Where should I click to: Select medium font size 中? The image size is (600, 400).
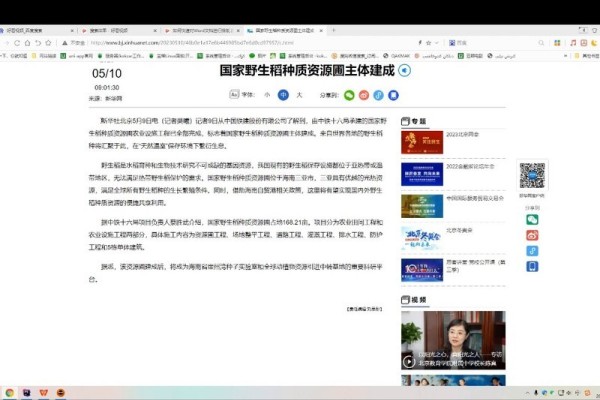[283, 95]
